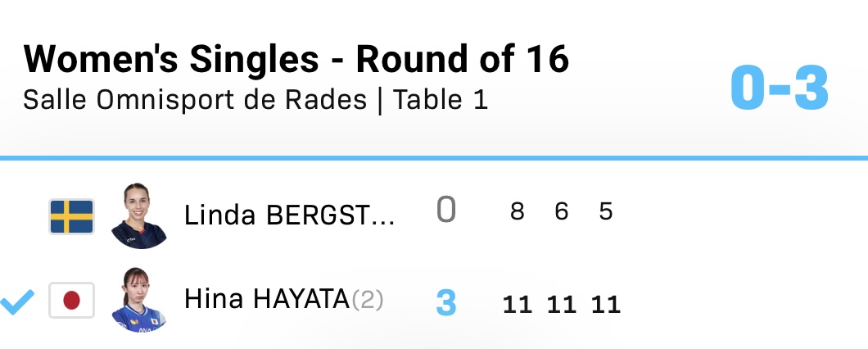Open Linda BERGST... player name link

pos(289,215)
